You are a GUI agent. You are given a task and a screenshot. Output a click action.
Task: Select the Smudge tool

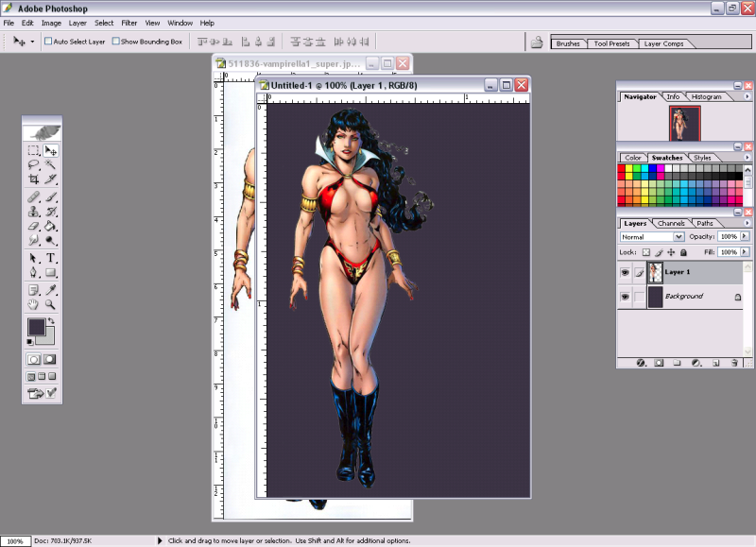pyautogui.click(x=33, y=240)
